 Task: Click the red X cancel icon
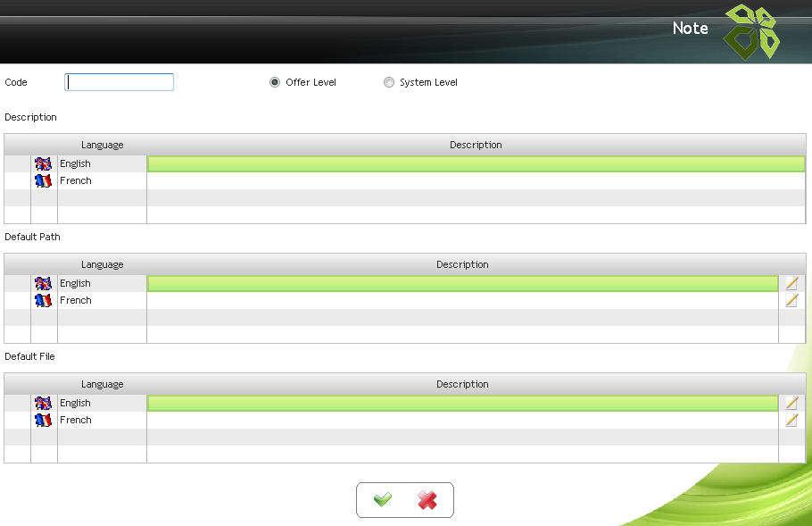click(427, 500)
